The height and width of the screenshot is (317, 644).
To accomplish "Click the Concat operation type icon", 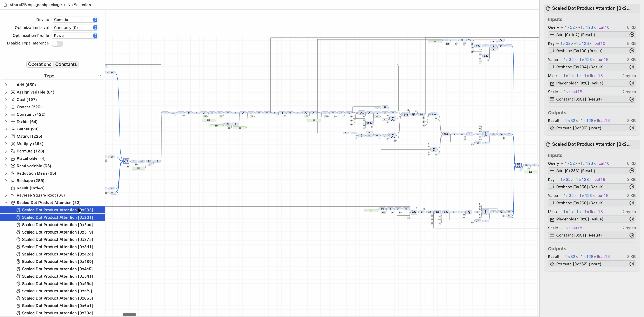I will tap(13, 107).
